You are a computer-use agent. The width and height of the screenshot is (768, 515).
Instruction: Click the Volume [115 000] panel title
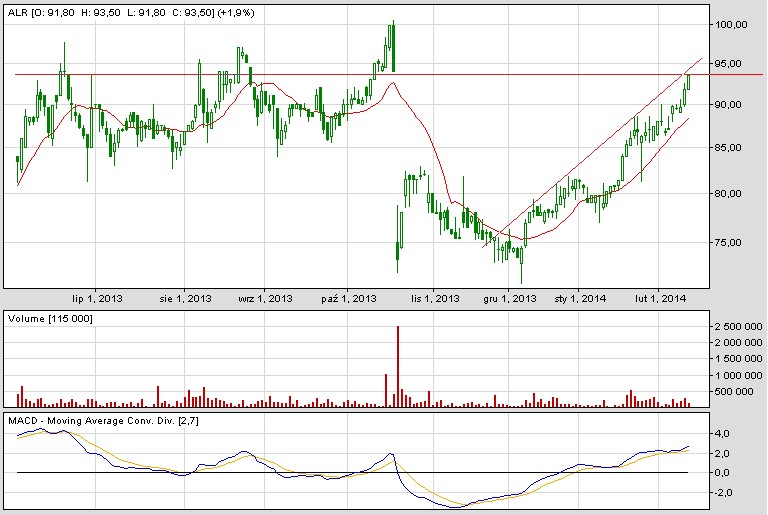click(50, 319)
